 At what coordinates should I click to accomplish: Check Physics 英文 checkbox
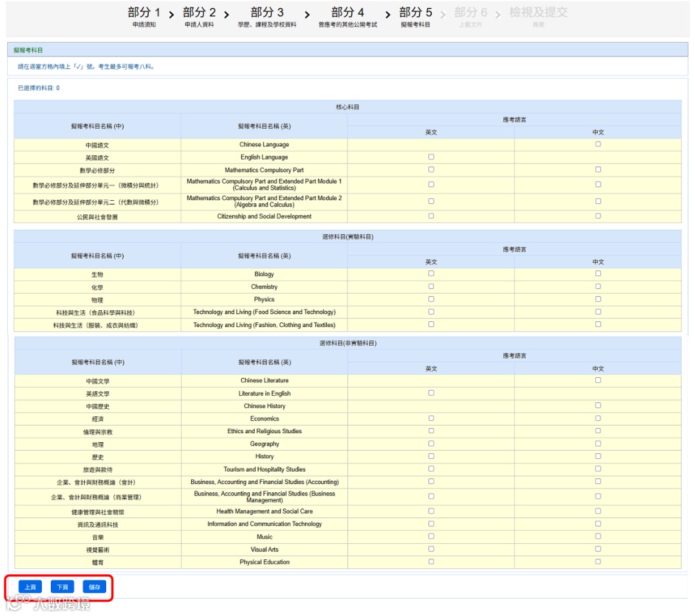(431, 299)
